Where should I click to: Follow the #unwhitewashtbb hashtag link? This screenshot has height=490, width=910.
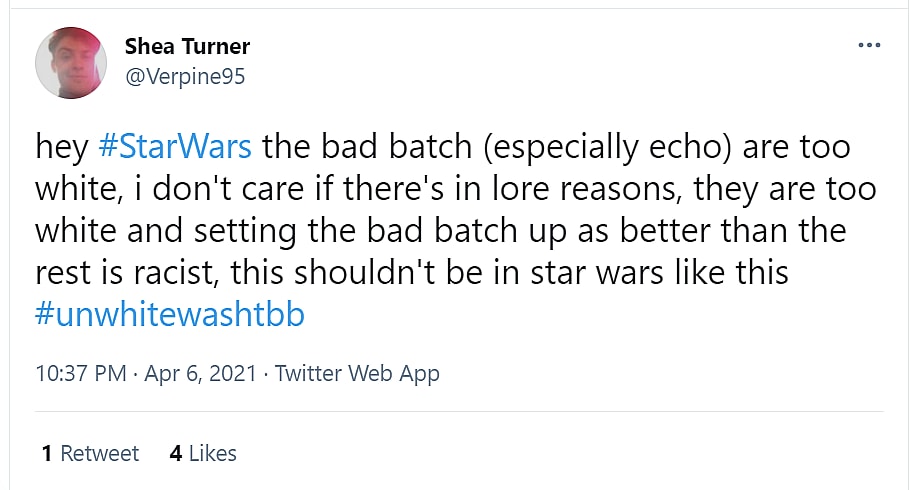(x=169, y=315)
